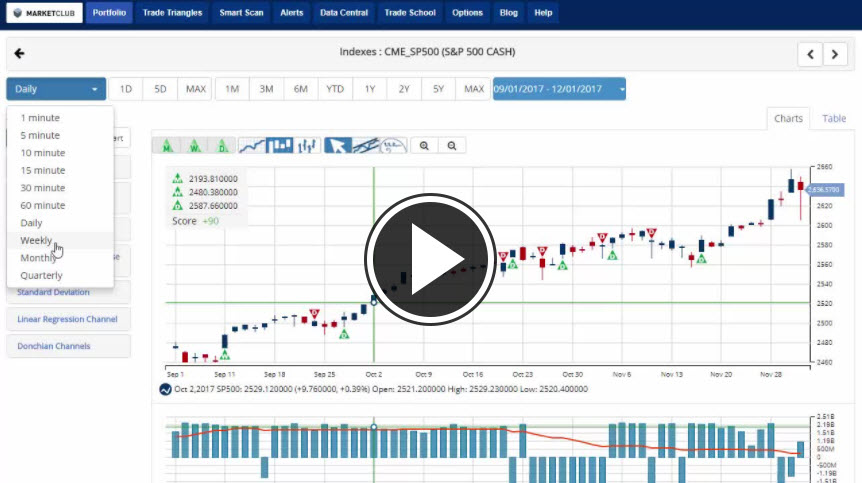
Task: Open the date range dropdown 09/01/2017 - 12/01/2017
Action: coord(559,89)
